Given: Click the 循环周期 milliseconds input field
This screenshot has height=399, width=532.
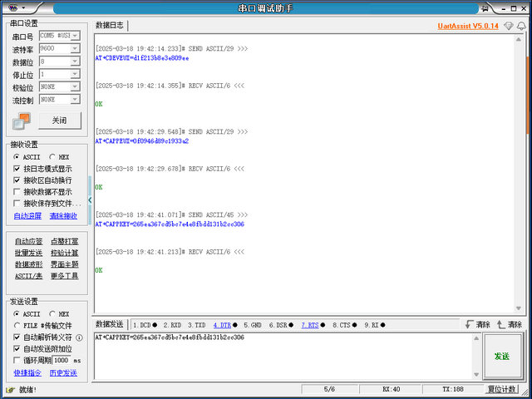Looking at the screenshot, I should pos(62,361).
